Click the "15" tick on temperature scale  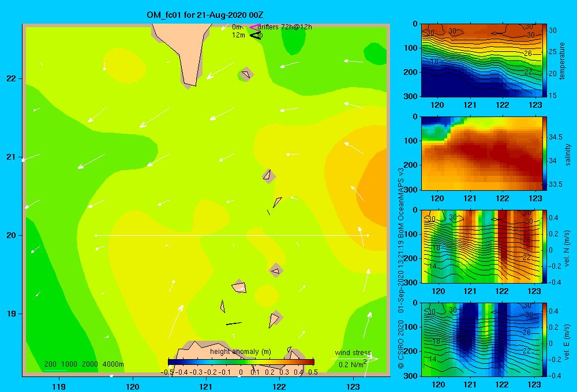[x=553, y=95]
